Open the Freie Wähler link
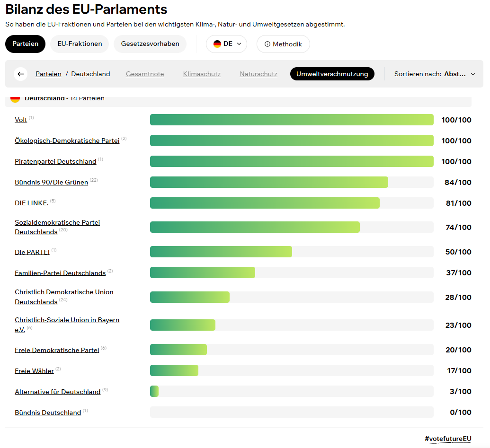The width and height of the screenshot is (490, 448). click(35, 371)
